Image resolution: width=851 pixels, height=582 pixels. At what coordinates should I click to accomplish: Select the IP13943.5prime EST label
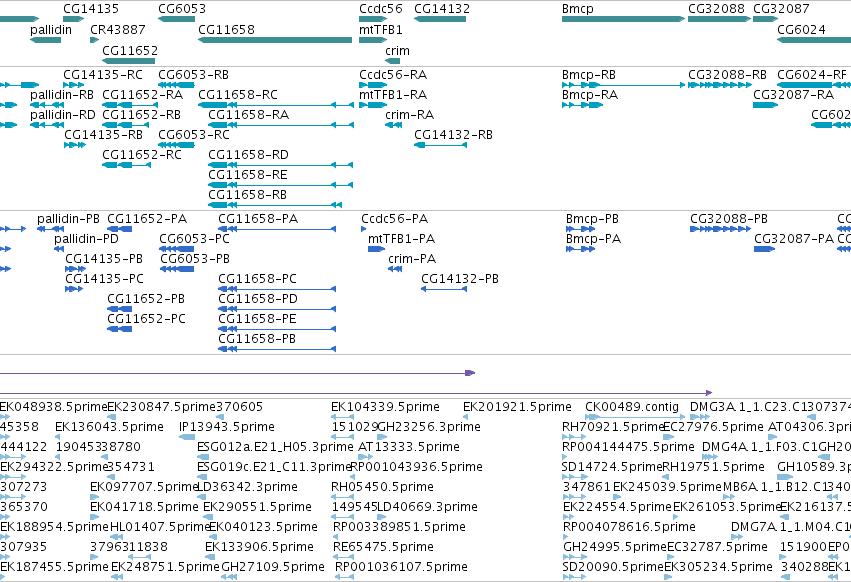227,427
